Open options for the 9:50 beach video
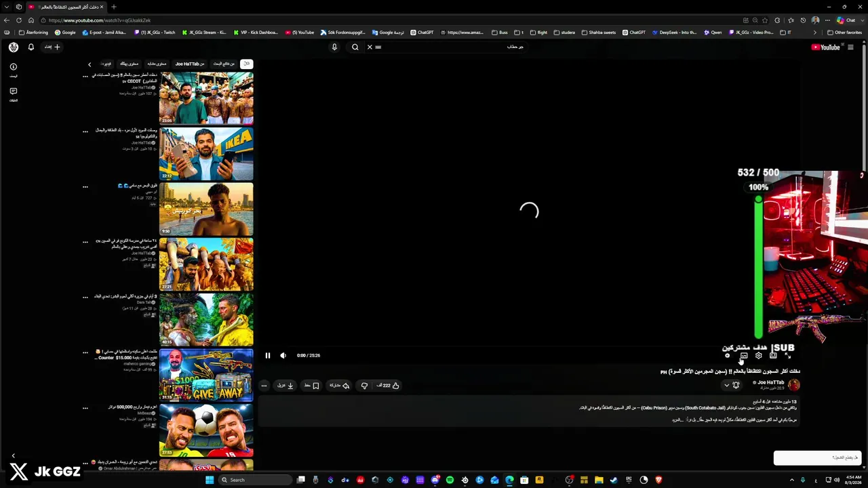Viewport: 868px width, 488px height. point(85,187)
